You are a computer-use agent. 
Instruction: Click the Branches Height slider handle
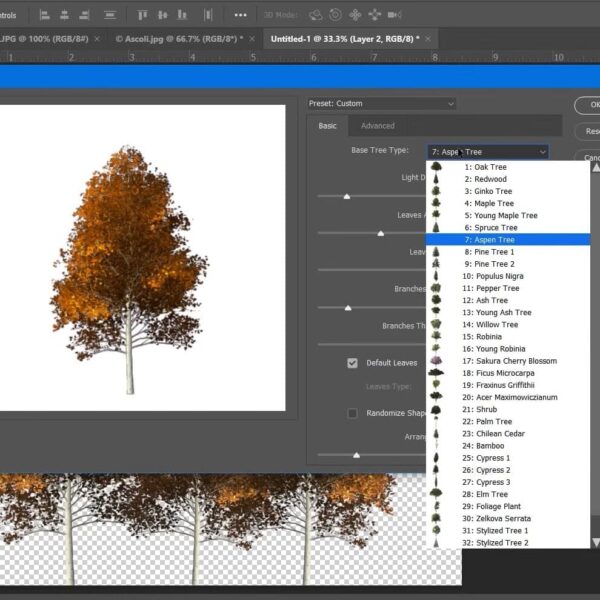pyautogui.click(x=348, y=308)
